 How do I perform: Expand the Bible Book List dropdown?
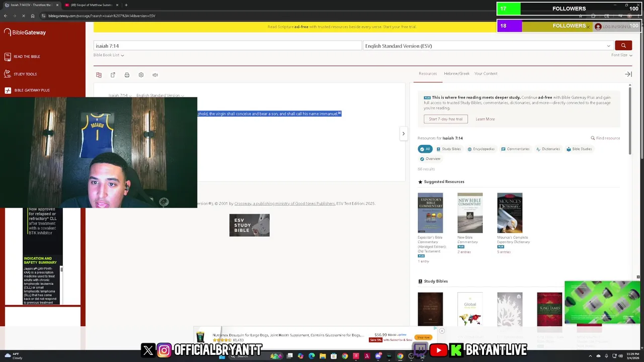[109, 55]
